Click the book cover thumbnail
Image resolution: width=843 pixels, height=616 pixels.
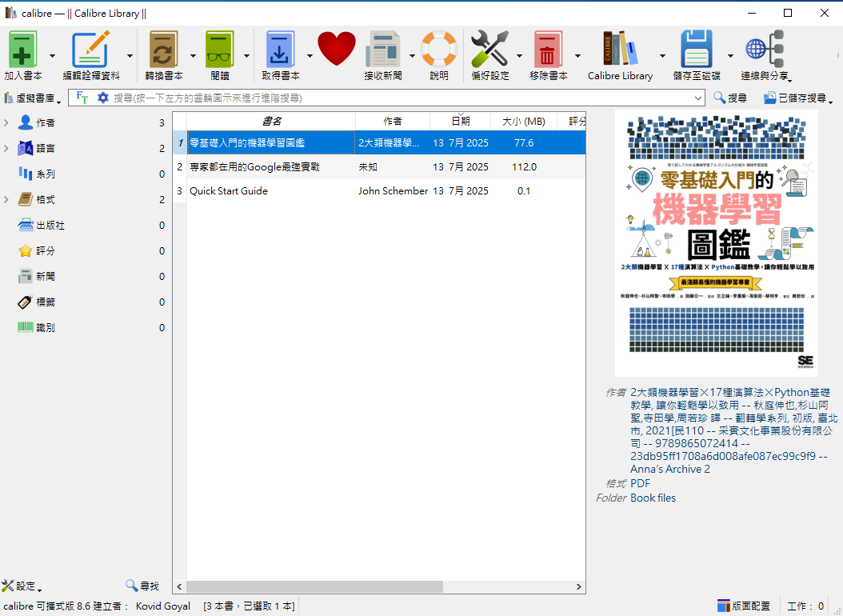716,243
